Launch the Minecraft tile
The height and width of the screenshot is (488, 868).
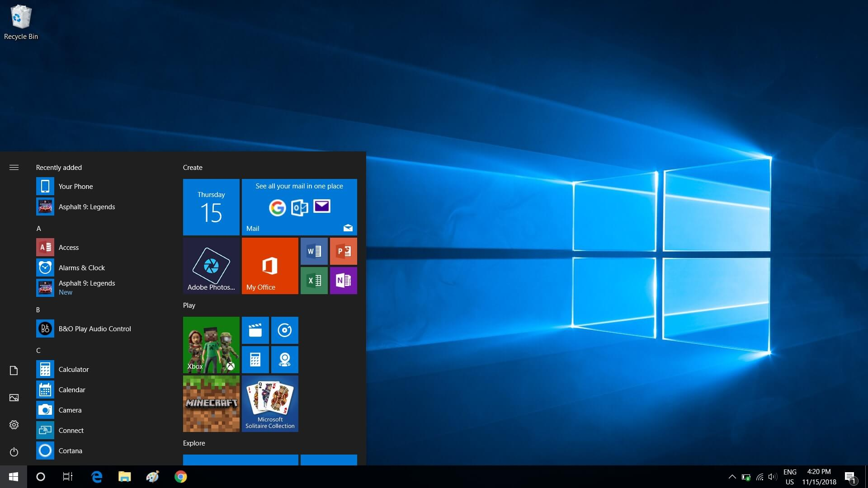click(211, 403)
